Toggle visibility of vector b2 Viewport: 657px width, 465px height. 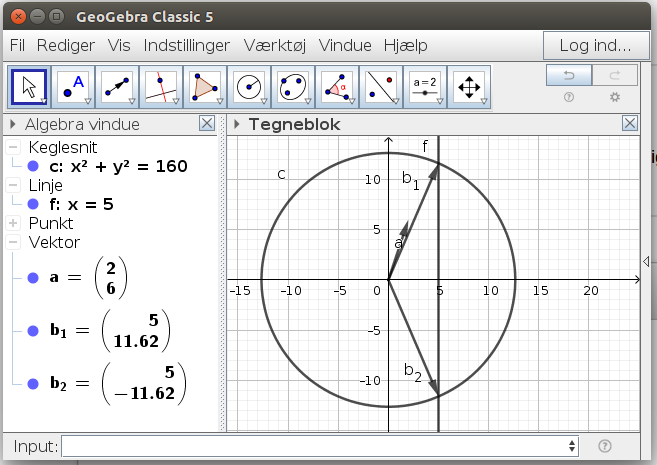33,384
